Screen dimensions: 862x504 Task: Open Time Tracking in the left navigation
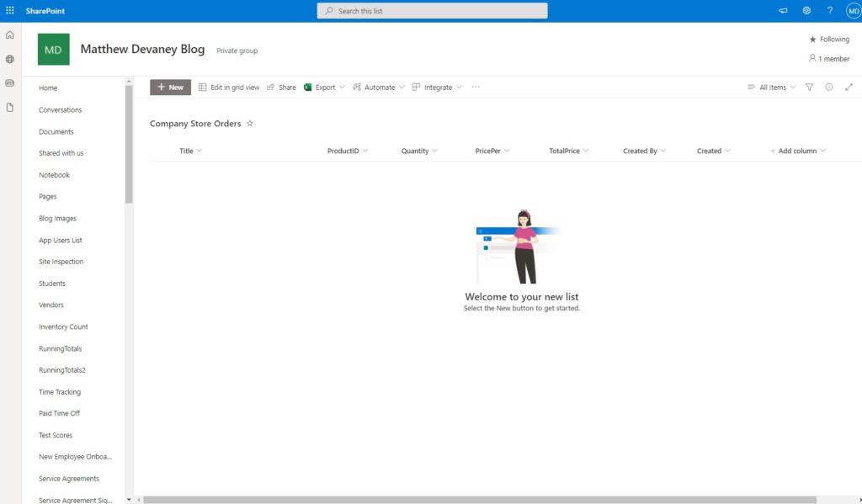pyautogui.click(x=60, y=392)
